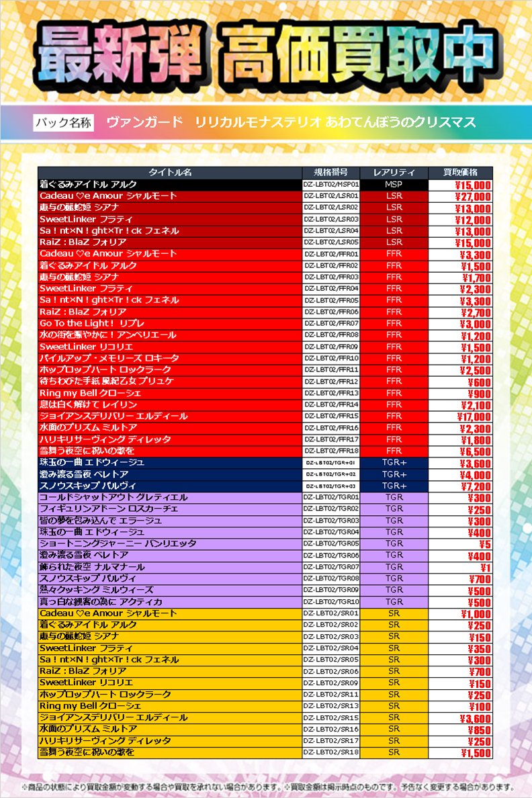The width and height of the screenshot is (532, 798).
Task: Select title 待ちわびた手紙 風紀乙女 プリュケ
Action: [106, 382]
